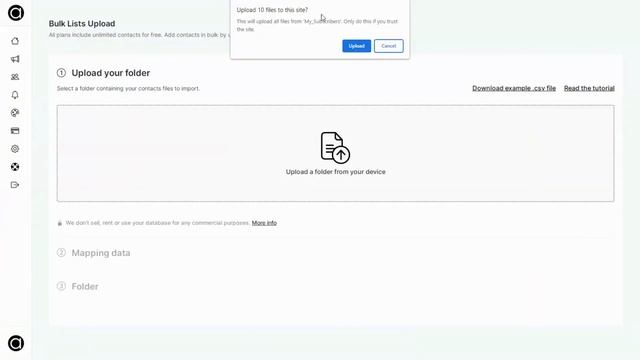Open the Billing card icon in the sidebar

[x=15, y=131]
